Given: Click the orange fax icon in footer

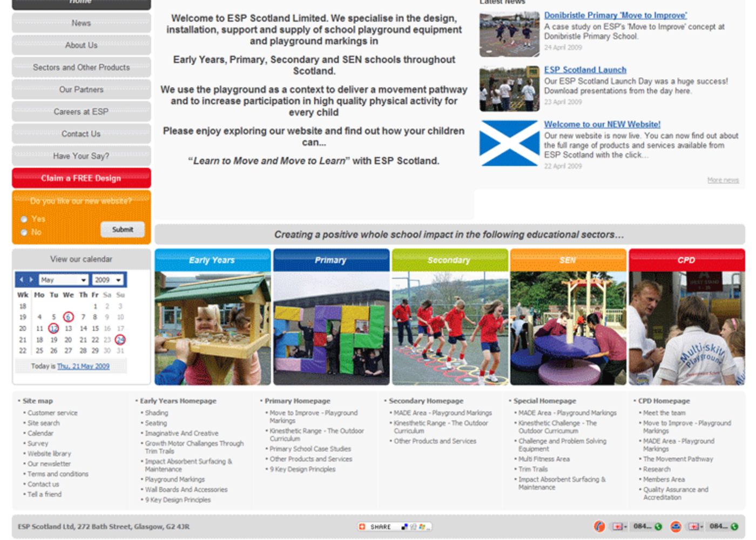Looking at the screenshot, I should click(x=676, y=526).
